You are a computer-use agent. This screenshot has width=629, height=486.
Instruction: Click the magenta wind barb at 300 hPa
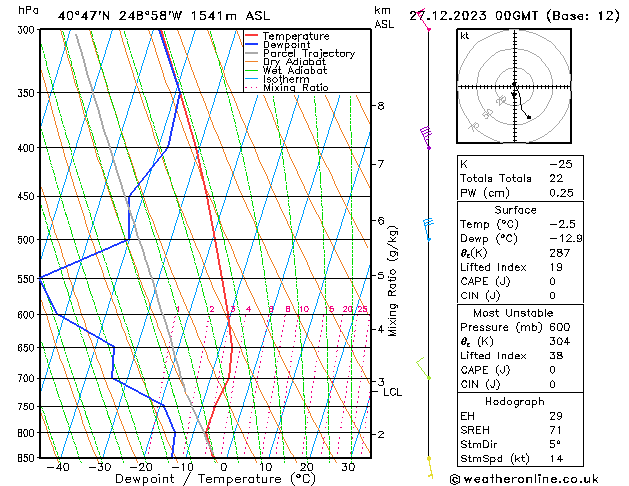pyautogui.click(x=422, y=21)
